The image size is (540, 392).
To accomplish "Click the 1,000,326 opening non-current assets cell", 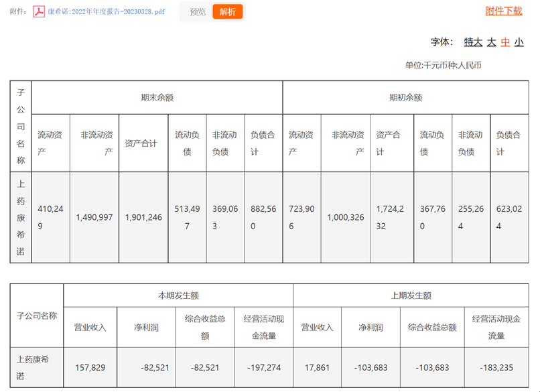I will point(345,218).
